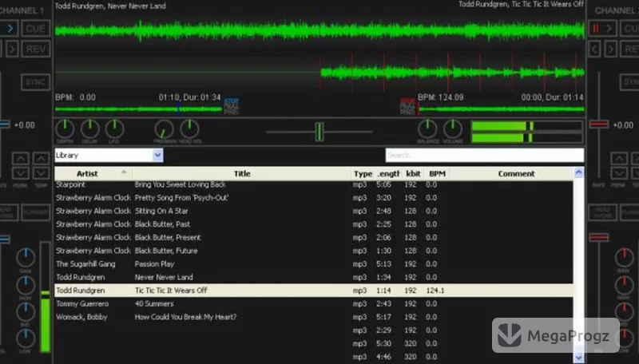Rewind Channel 2 with the left arrow
Viewport: 639px width, 364px height.
tap(595, 49)
